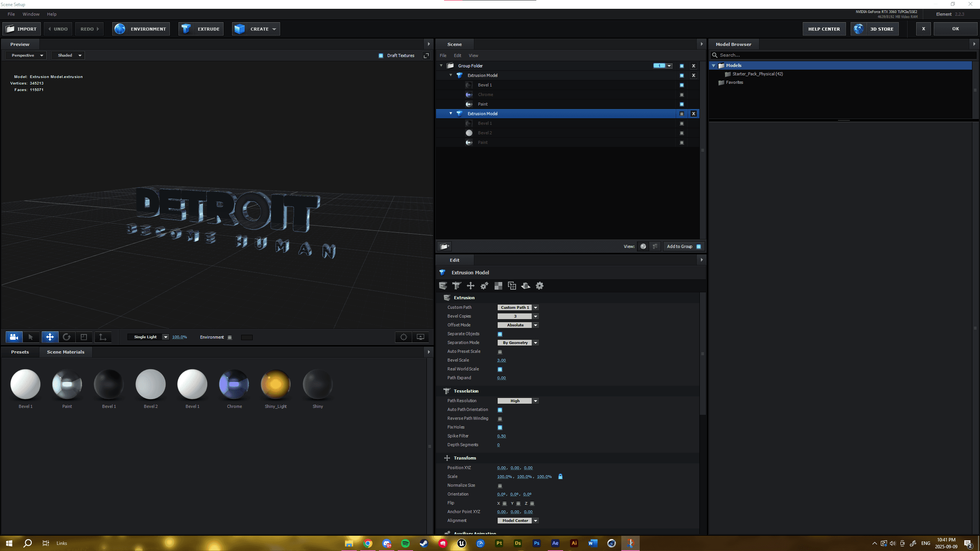The image size is (980, 551).
Task: Toggle visibility of Chrome material layer
Action: point(682,95)
